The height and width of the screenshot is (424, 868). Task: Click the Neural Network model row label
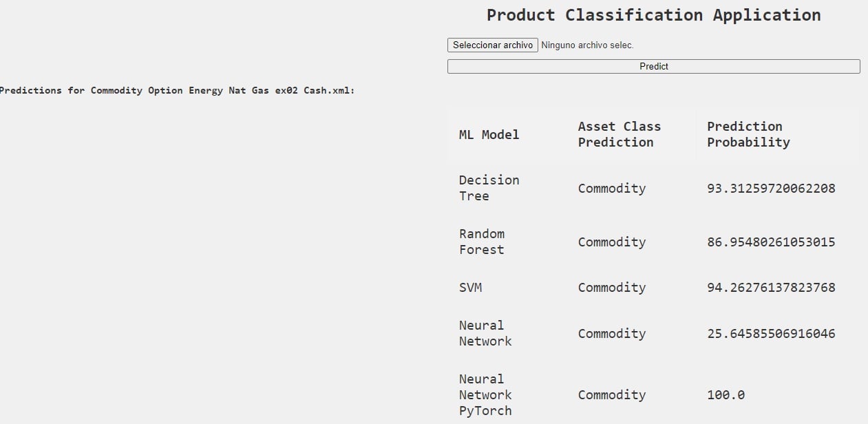click(x=485, y=333)
